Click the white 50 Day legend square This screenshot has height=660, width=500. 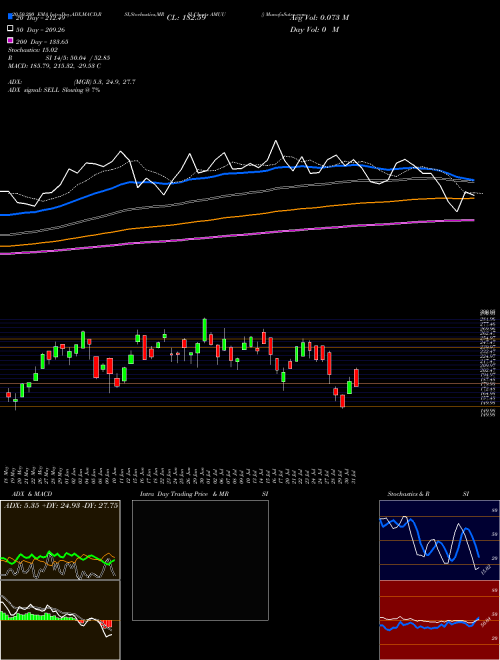[x=11, y=29]
